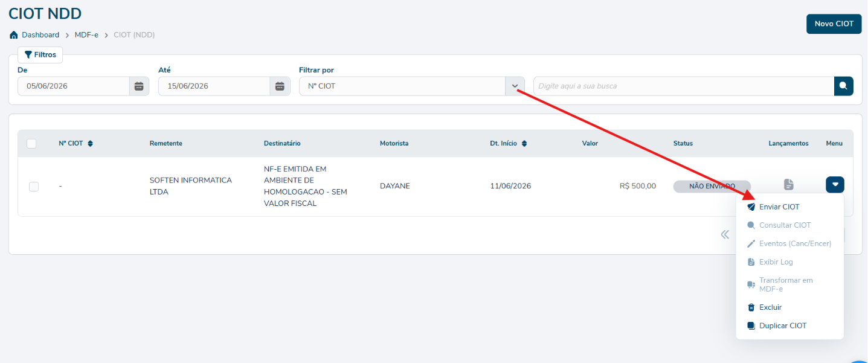
Task: Click the Remetente column header
Action: [166, 144]
